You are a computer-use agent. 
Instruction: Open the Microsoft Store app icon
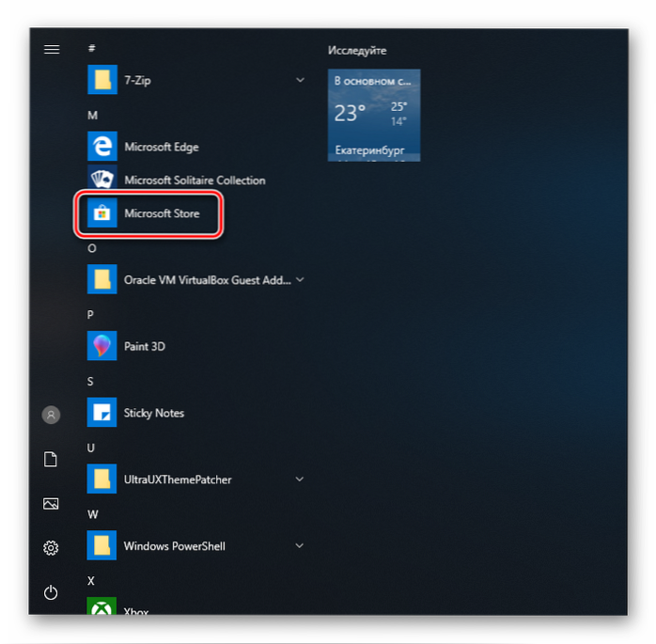102,213
